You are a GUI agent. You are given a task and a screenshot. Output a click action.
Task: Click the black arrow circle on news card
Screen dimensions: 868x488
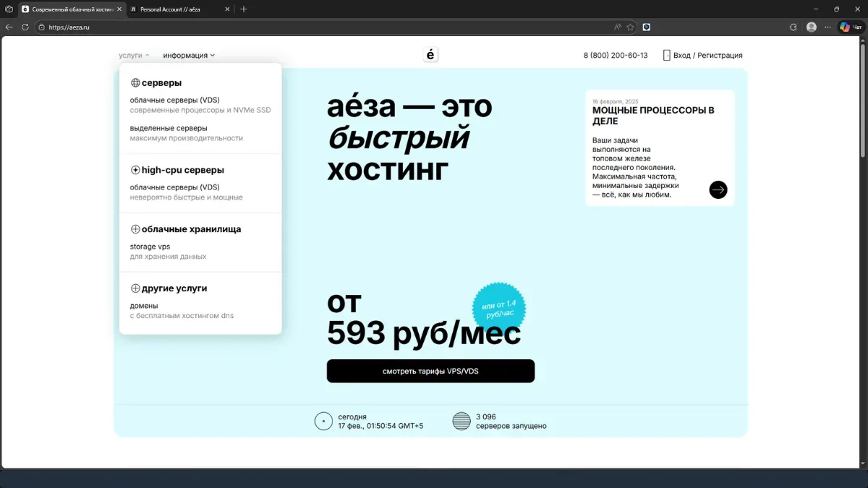click(718, 189)
